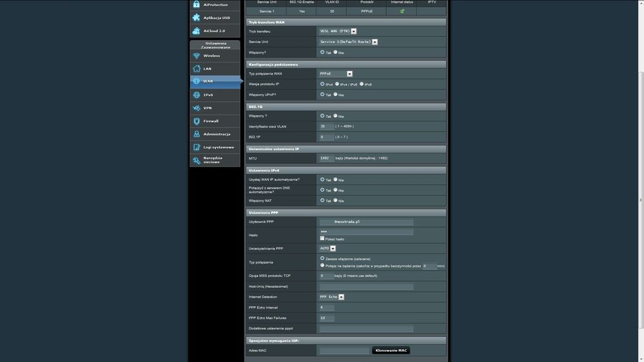This screenshot has height=362, width=644.
Task: Click the Wireless signal icon
Action: point(197,56)
